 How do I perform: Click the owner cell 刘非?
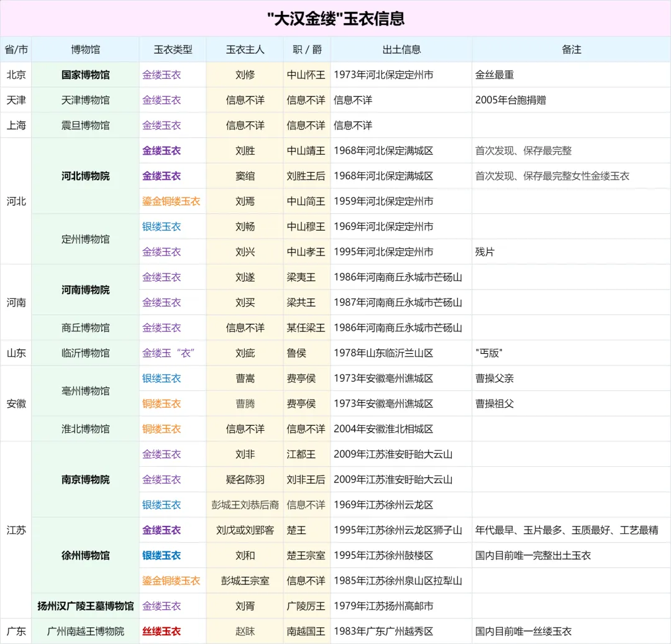point(245,454)
